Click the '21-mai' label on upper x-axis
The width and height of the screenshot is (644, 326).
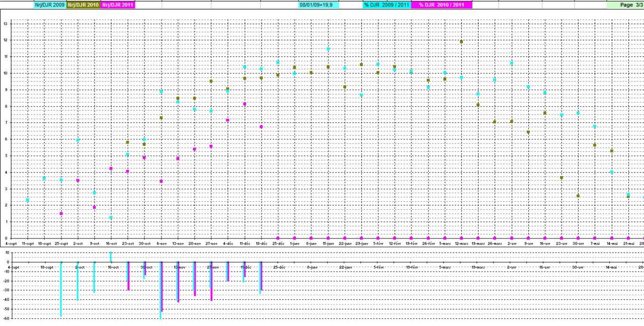coord(628,243)
